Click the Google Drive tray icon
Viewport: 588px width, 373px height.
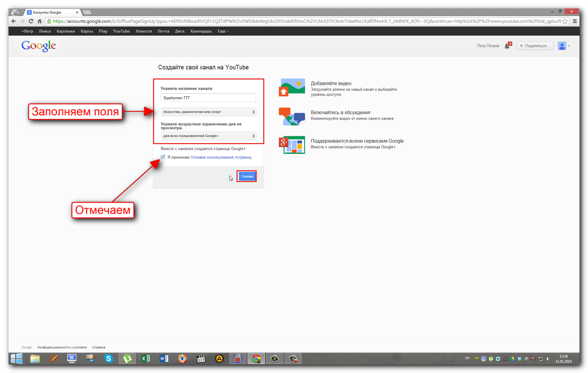click(x=512, y=358)
